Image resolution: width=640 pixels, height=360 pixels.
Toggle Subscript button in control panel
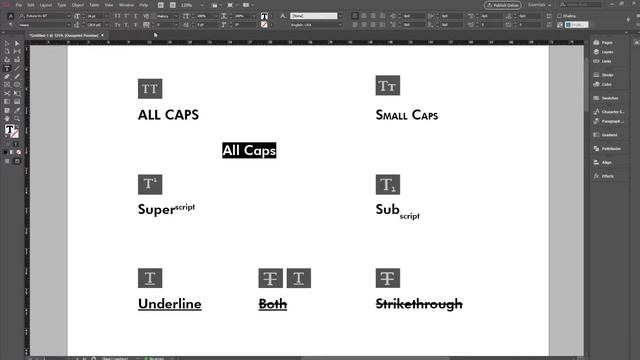pos(127,25)
